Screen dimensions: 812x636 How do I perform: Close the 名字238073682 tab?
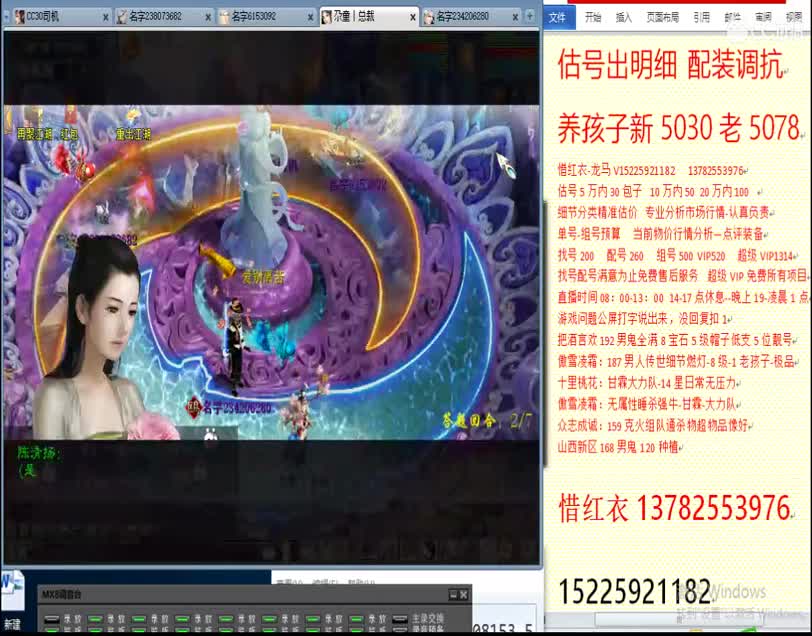pyautogui.click(x=208, y=18)
